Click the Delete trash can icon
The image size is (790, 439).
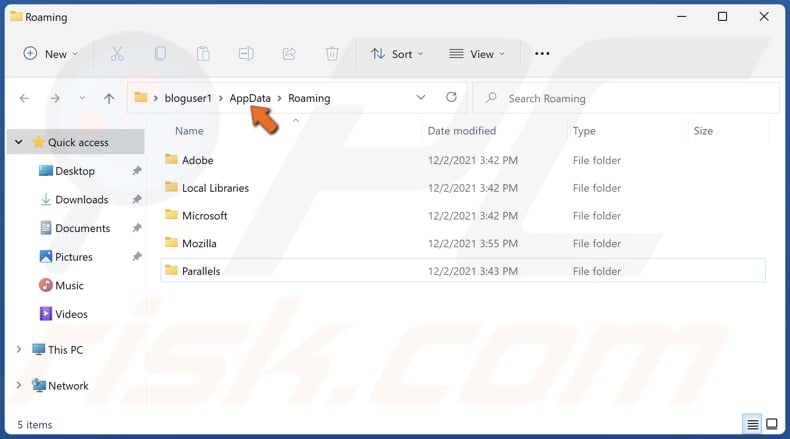[x=332, y=53]
